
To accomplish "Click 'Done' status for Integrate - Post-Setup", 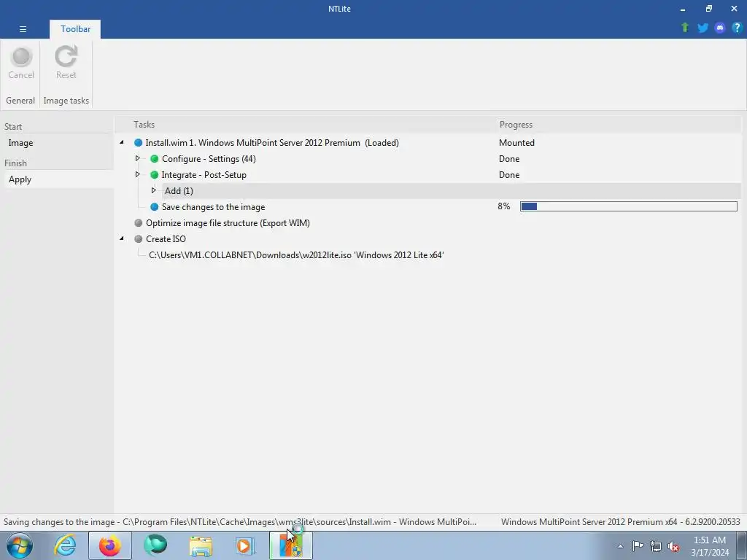I will (508, 175).
